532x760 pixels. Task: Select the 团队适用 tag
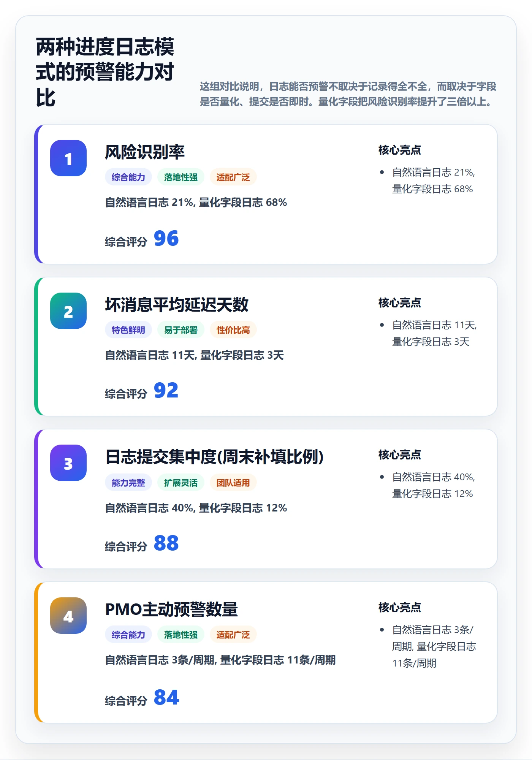pyautogui.click(x=233, y=483)
